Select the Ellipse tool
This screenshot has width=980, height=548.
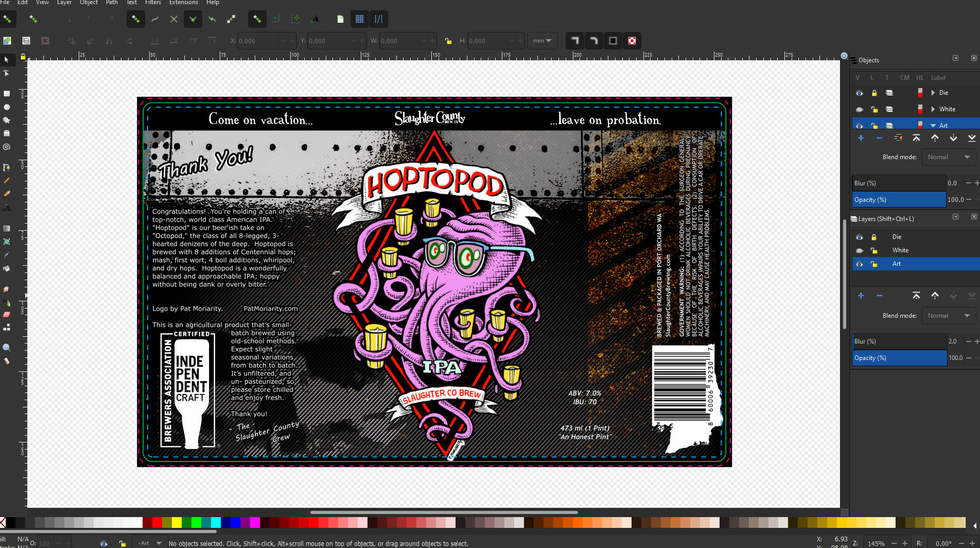(x=7, y=107)
